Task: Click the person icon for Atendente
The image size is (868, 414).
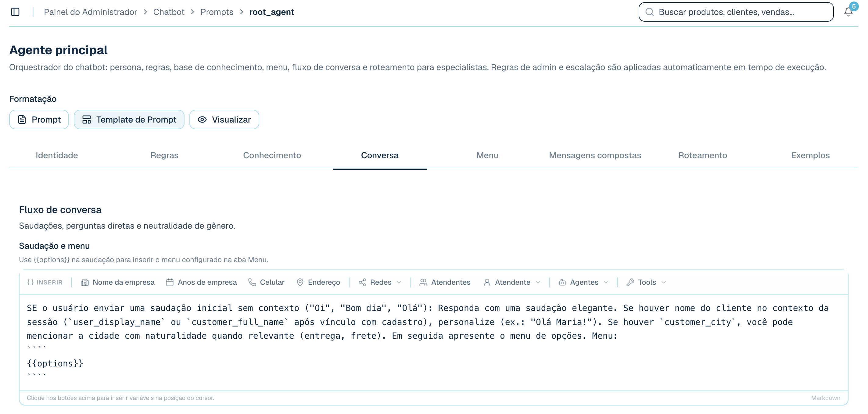Action: (487, 282)
